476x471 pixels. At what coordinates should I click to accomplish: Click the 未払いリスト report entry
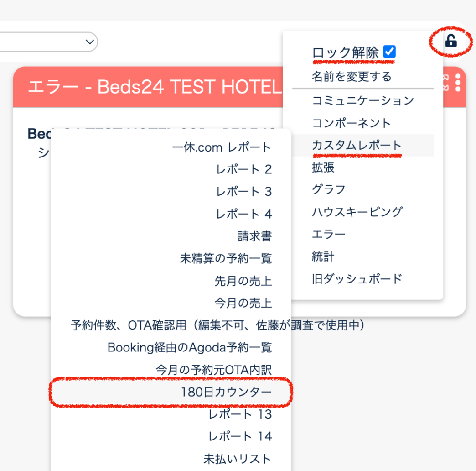click(x=237, y=459)
